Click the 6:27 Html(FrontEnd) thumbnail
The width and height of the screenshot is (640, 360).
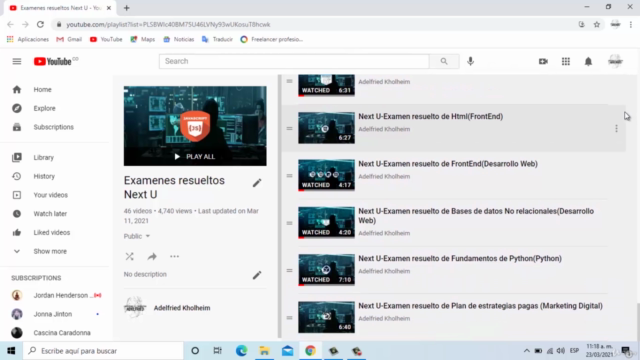(x=326, y=128)
